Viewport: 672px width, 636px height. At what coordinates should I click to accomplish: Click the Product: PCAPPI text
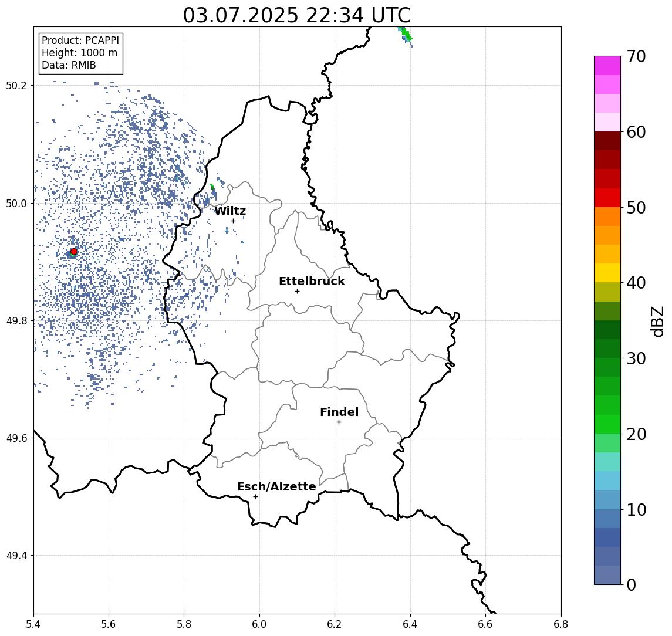pos(80,40)
